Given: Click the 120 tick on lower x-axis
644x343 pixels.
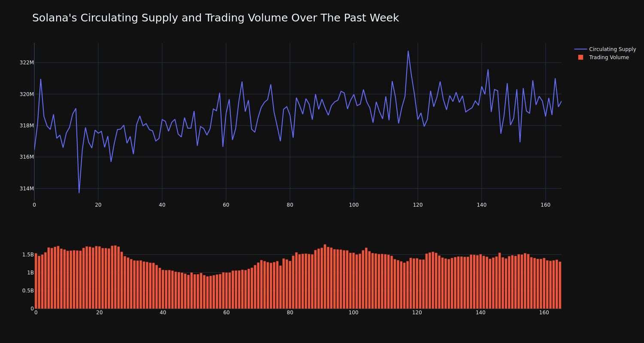Looking at the screenshot, I should coord(417,313).
